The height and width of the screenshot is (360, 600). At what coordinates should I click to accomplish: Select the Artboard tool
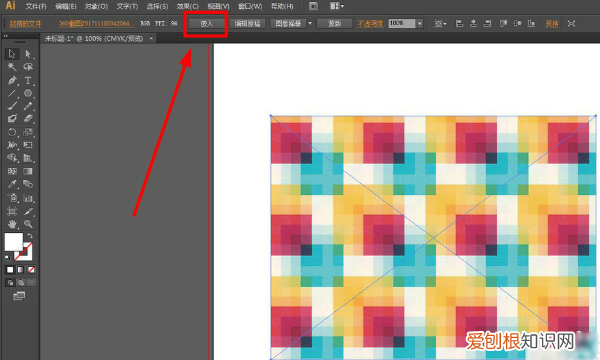12,211
